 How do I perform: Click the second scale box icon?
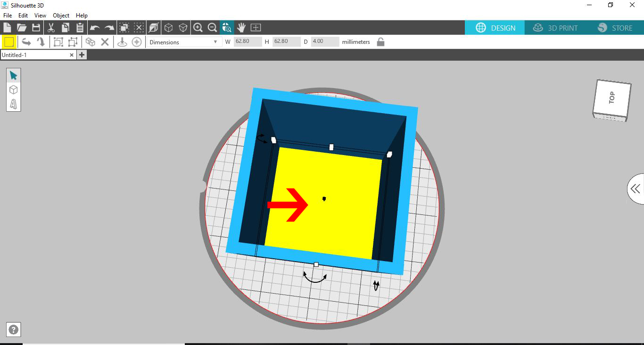(x=73, y=42)
